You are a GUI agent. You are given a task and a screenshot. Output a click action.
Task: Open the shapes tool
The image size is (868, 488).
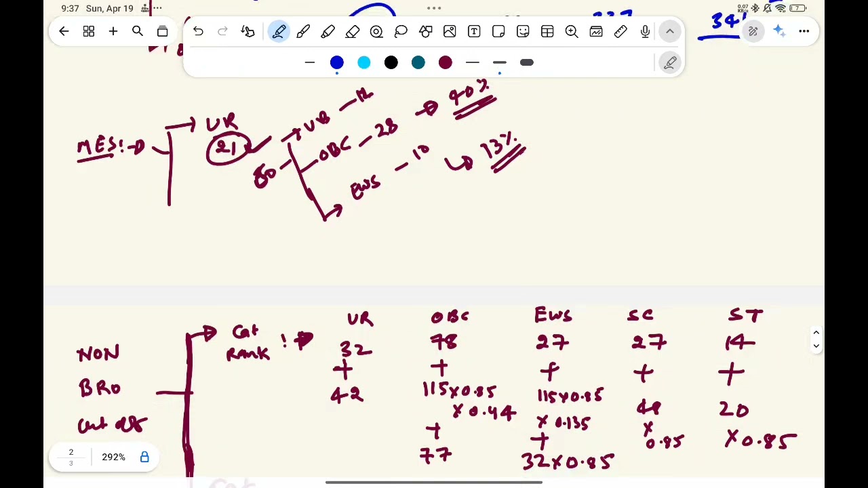pyautogui.click(x=425, y=31)
